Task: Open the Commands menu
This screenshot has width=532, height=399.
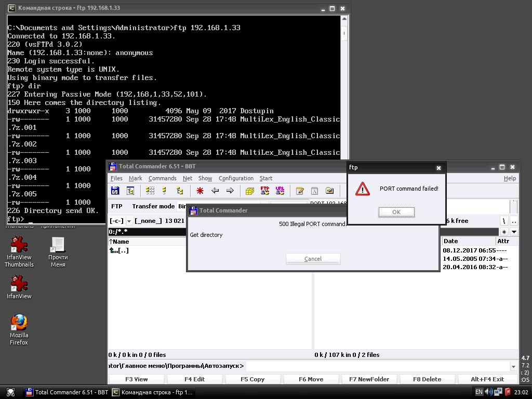Action: click(162, 179)
